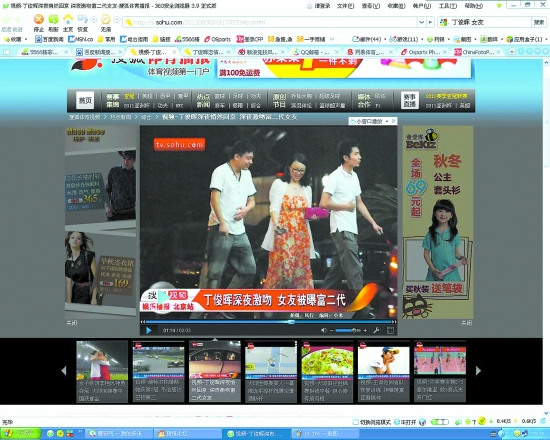
Task: Click the homepage button in the site navigation
Action: pyautogui.click(x=85, y=100)
